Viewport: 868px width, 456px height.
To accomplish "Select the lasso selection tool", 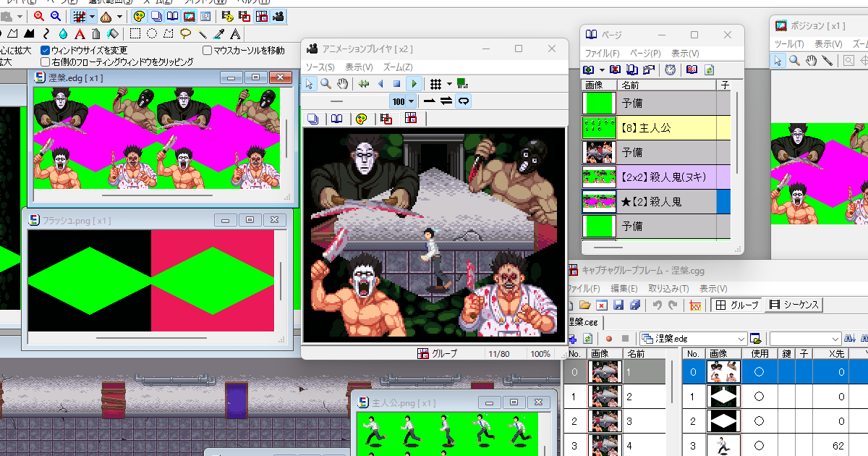I will click(185, 33).
